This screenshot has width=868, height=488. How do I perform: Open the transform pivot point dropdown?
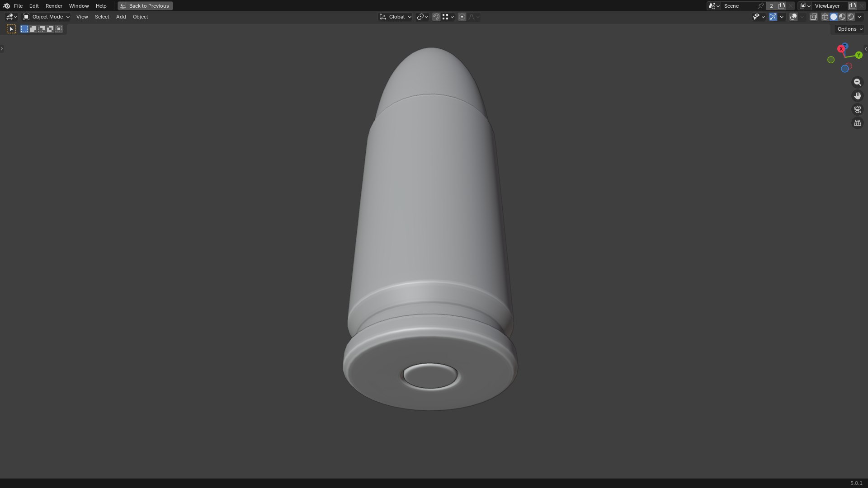click(x=422, y=17)
